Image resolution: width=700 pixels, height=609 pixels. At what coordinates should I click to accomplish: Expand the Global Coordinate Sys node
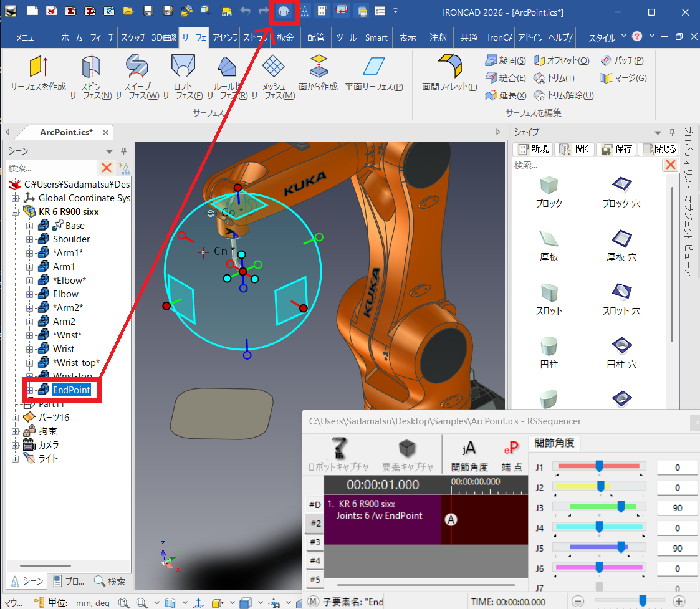click(15, 198)
